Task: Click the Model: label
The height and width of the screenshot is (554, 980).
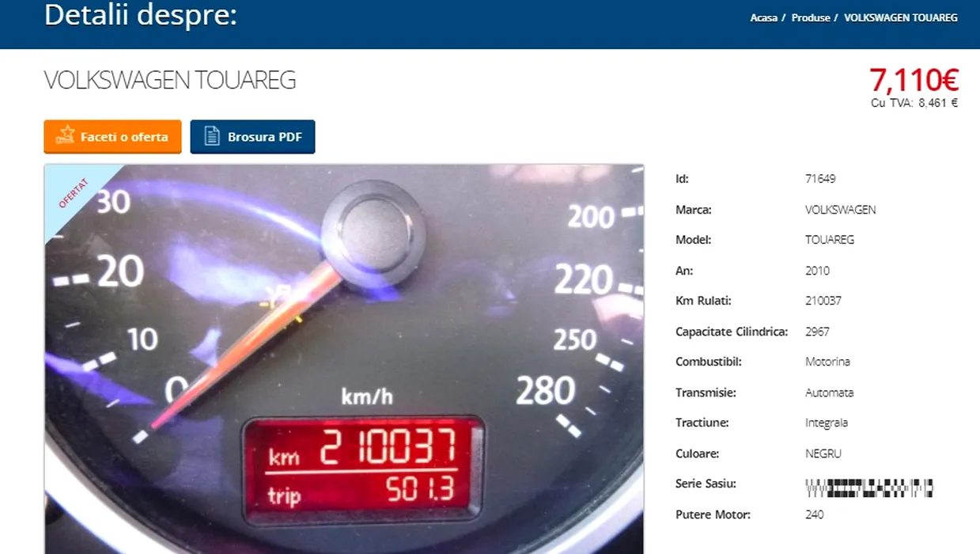Action: pos(694,240)
